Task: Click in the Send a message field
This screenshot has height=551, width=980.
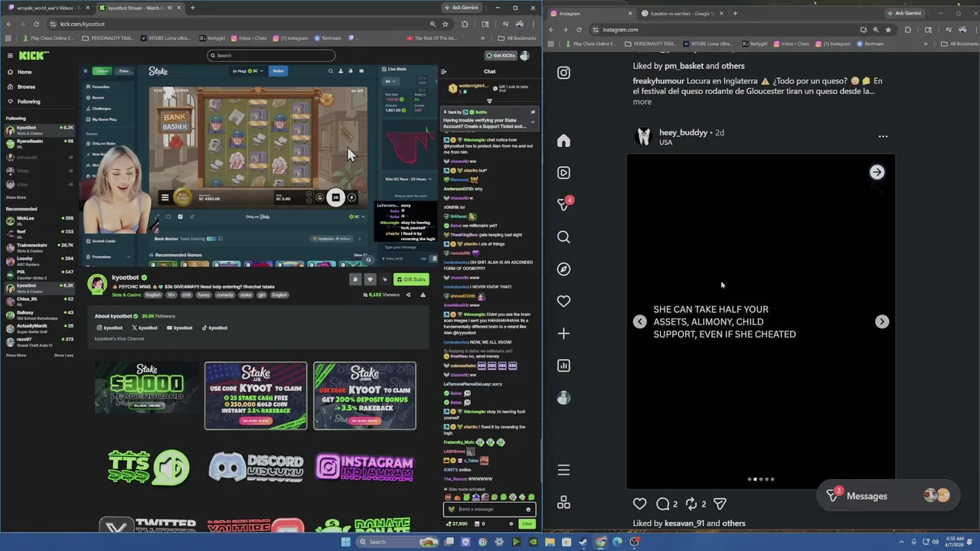Action: point(488,509)
